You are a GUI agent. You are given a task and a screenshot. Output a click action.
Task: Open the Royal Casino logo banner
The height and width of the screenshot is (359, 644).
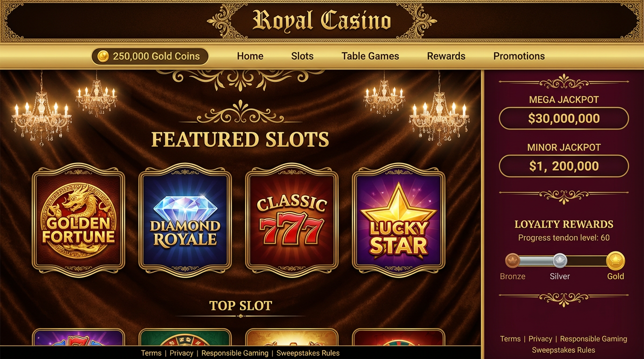point(322,21)
